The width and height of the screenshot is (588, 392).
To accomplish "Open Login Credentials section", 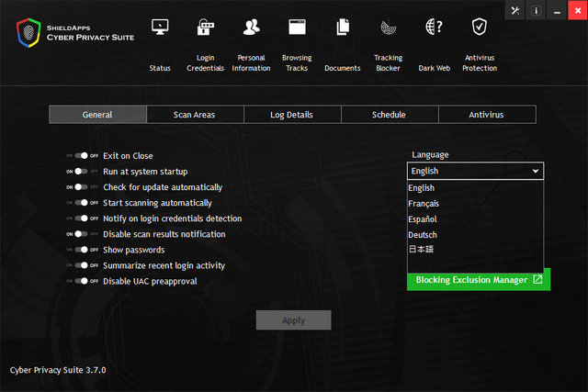I will click(205, 28).
